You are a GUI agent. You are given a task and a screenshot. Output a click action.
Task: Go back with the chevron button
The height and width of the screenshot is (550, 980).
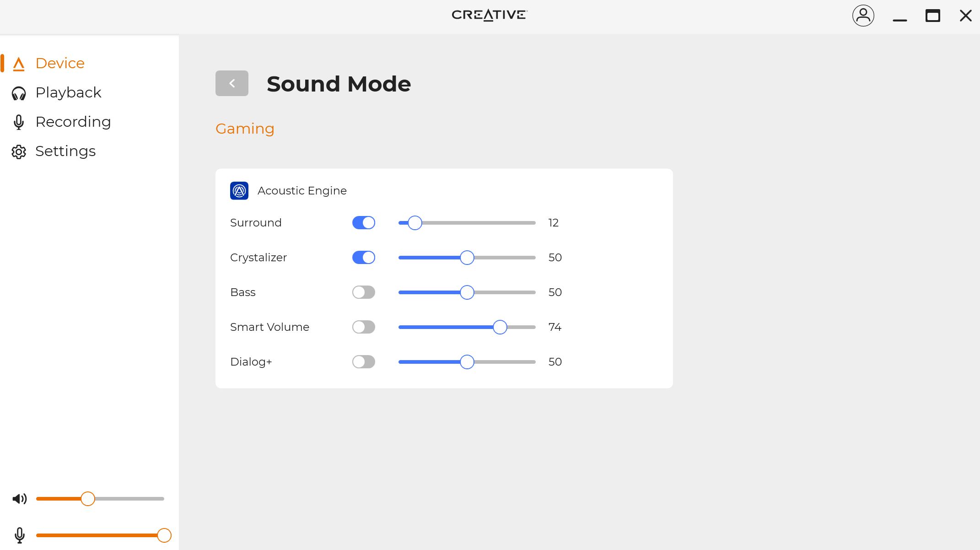[x=232, y=83]
